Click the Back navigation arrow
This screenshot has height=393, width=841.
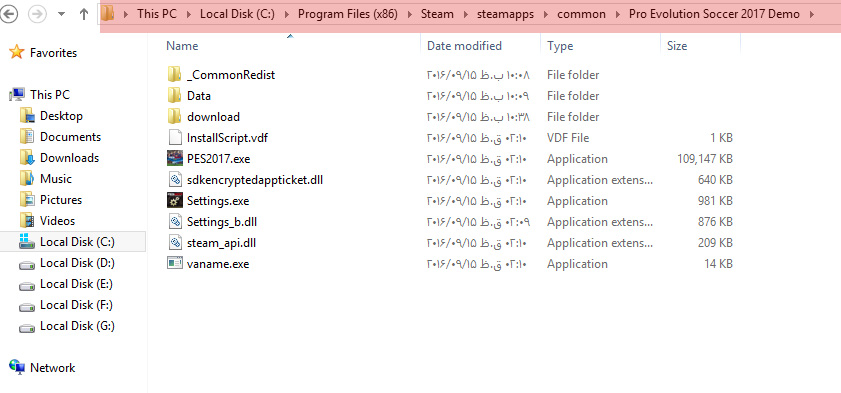point(9,14)
